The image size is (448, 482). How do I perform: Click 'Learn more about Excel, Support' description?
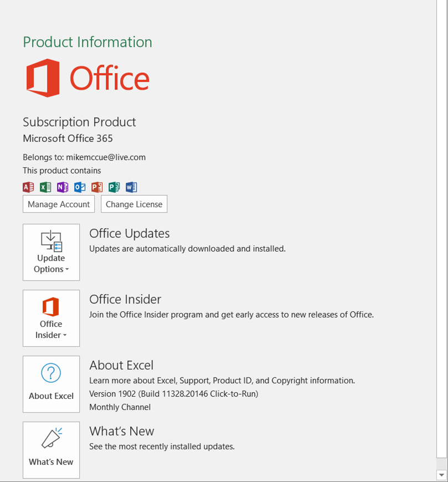[222, 381]
